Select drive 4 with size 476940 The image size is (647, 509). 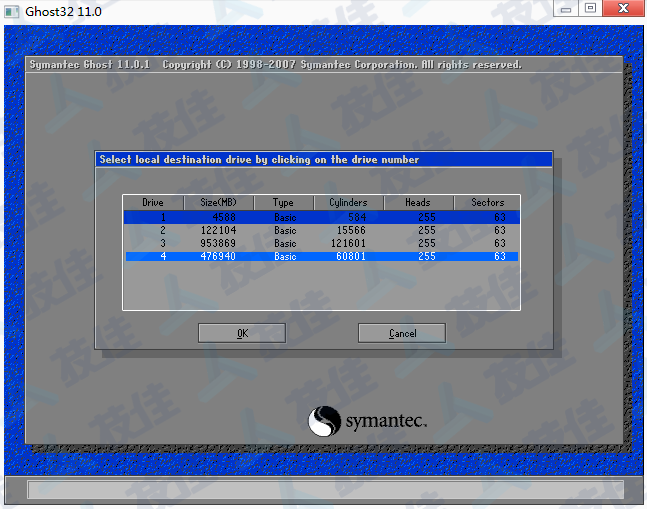point(322,256)
